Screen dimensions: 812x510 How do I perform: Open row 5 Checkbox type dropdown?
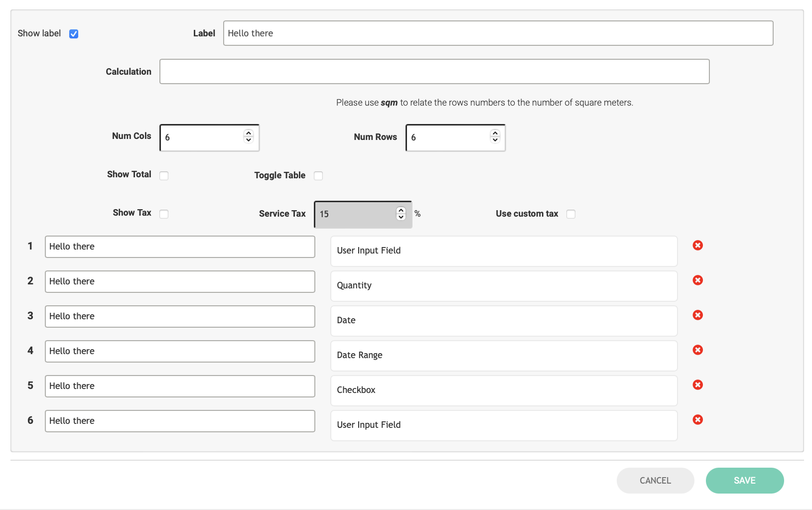[504, 390]
